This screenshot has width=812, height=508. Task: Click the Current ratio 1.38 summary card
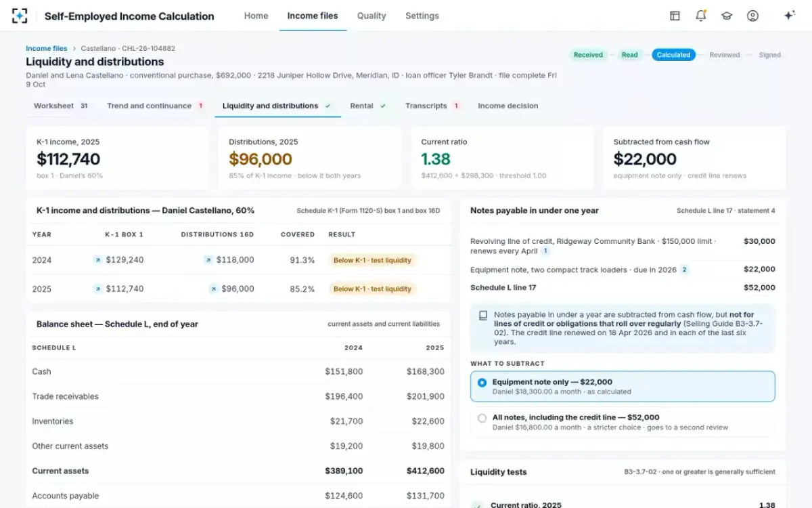(502, 158)
